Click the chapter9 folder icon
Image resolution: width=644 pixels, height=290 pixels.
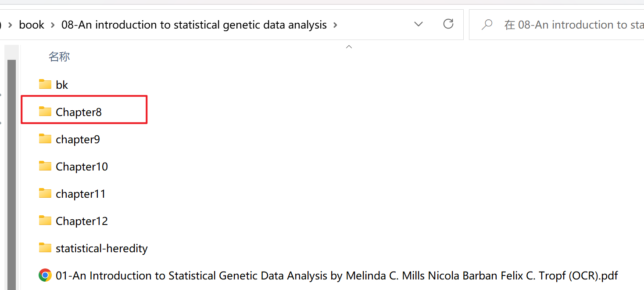[x=45, y=138]
